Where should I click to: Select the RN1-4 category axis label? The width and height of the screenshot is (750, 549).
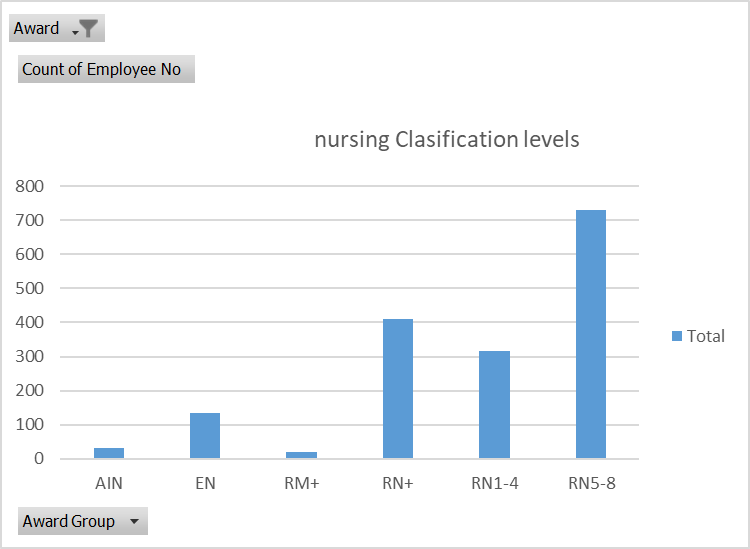[494, 483]
